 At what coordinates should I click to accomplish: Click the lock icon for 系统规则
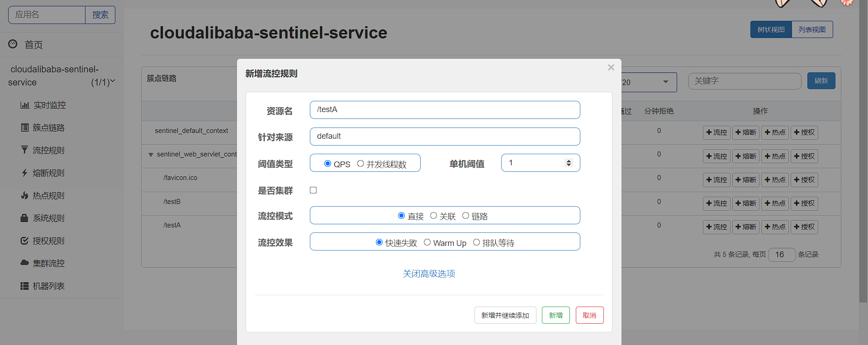24,218
